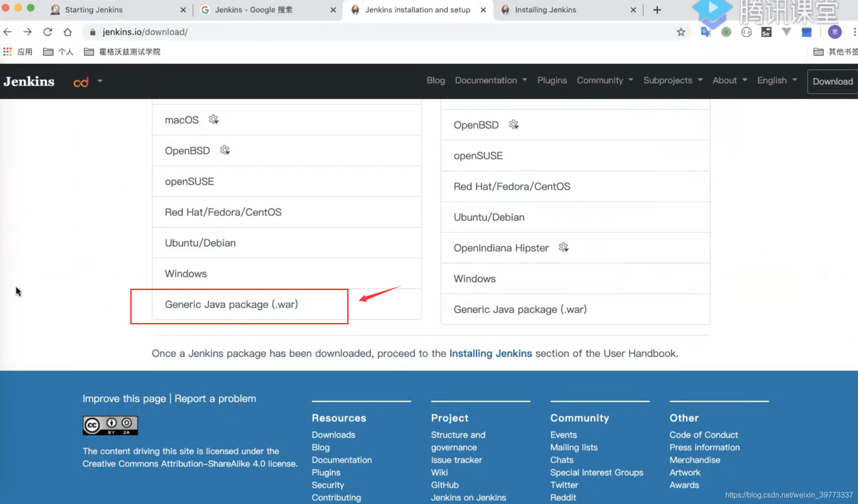Open GitHub under Project footer

coord(445,485)
